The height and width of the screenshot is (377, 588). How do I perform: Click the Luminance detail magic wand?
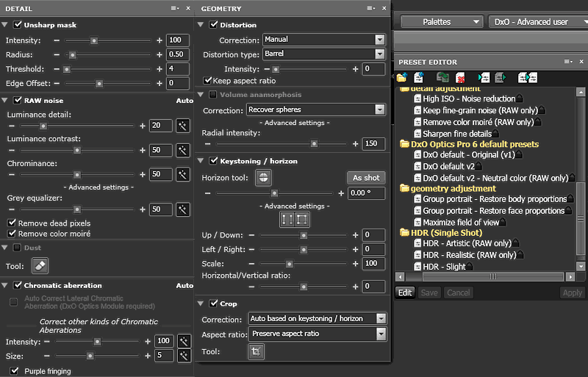[183, 126]
